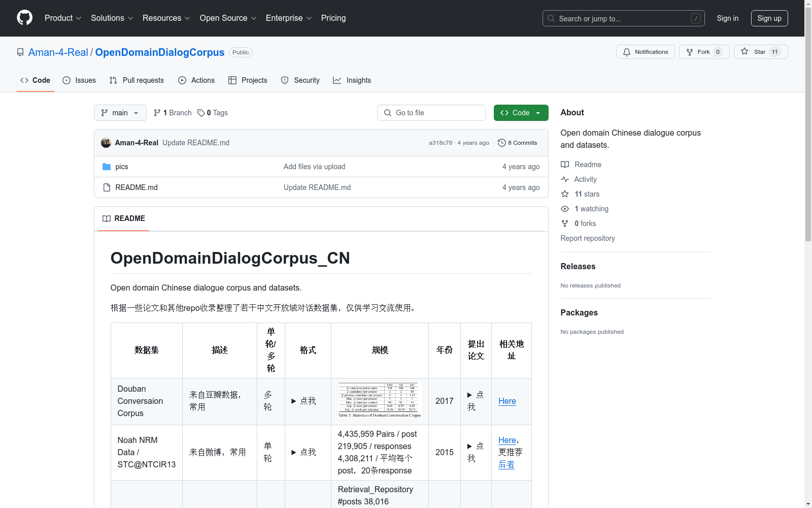This screenshot has height=508, width=812.
Task: Expand 点我 format details in Noah NRM row
Action: coord(303,452)
